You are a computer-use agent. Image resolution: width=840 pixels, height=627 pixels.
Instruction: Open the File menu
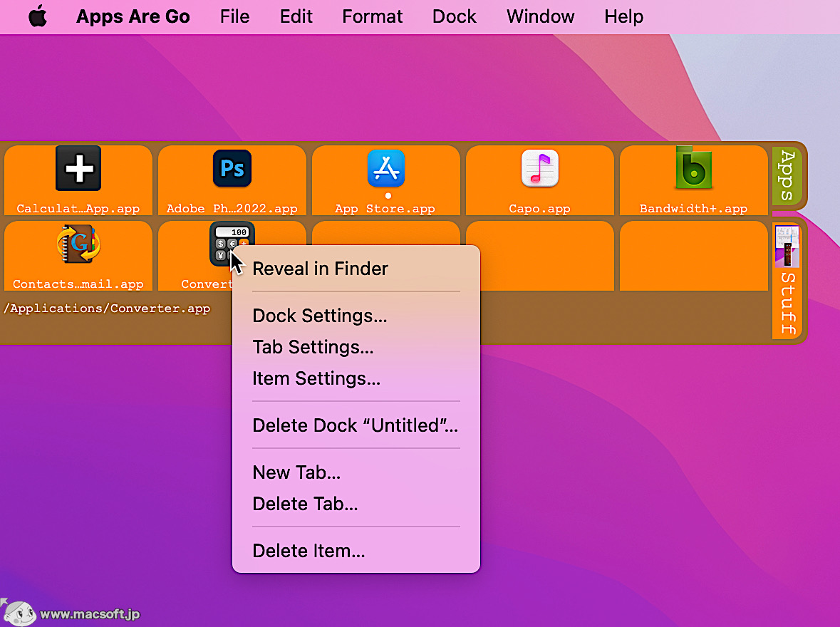(x=234, y=16)
